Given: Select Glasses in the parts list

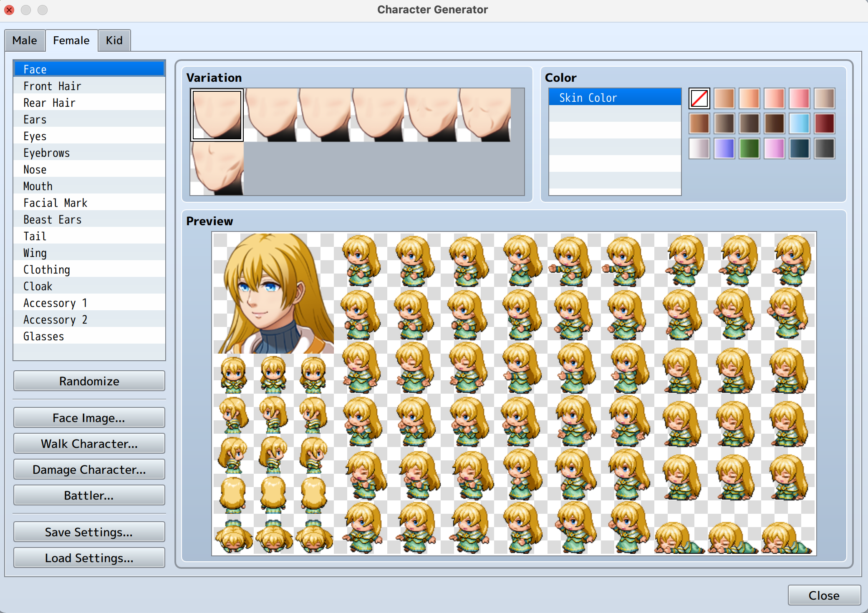Looking at the screenshot, I should (x=44, y=337).
